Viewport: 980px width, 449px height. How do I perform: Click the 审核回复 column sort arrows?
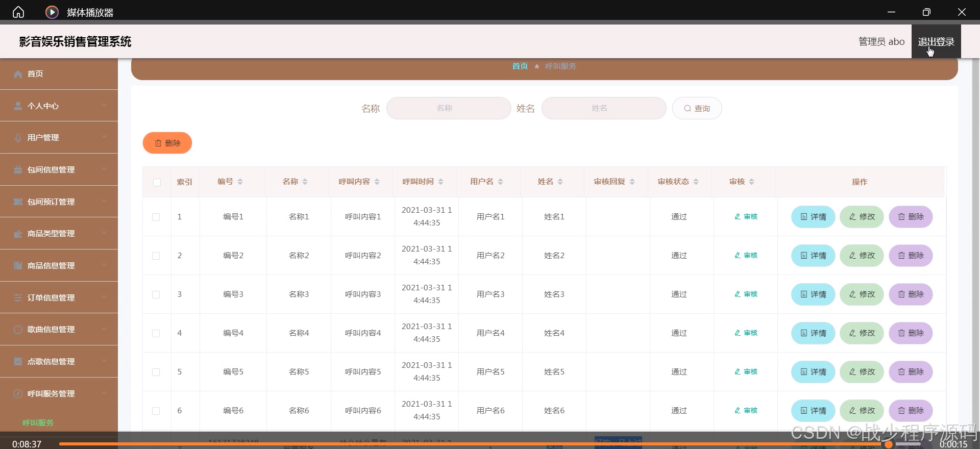tap(632, 182)
